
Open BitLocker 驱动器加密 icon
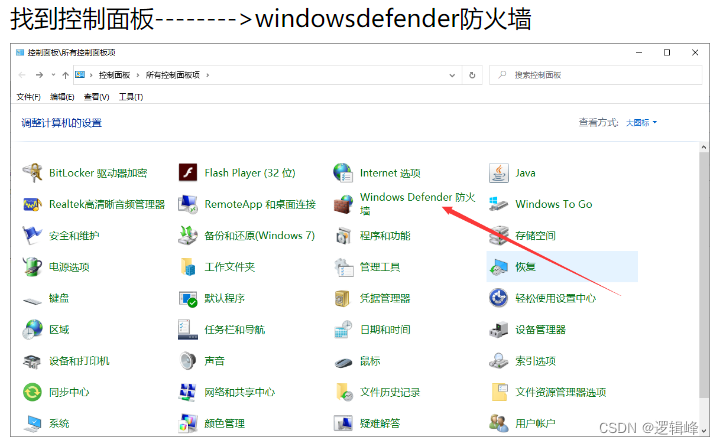pos(32,173)
